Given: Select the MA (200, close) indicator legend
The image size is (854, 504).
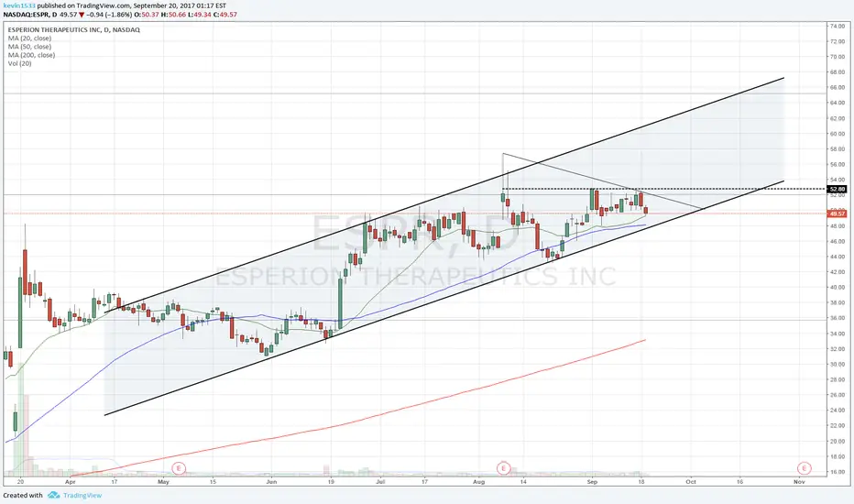Looking at the screenshot, I should 31,55.
